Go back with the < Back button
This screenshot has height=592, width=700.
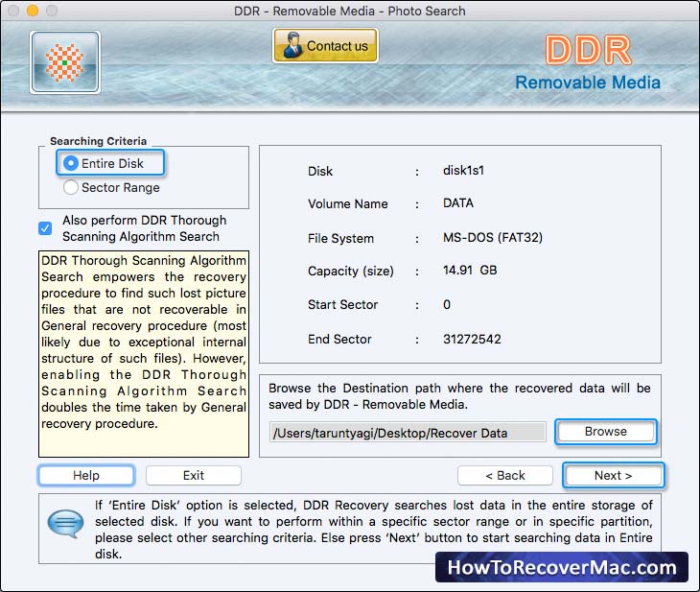tap(505, 475)
